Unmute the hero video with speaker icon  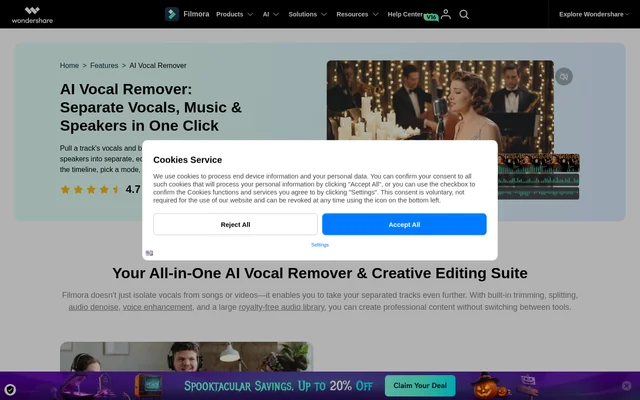coord(564,76)
